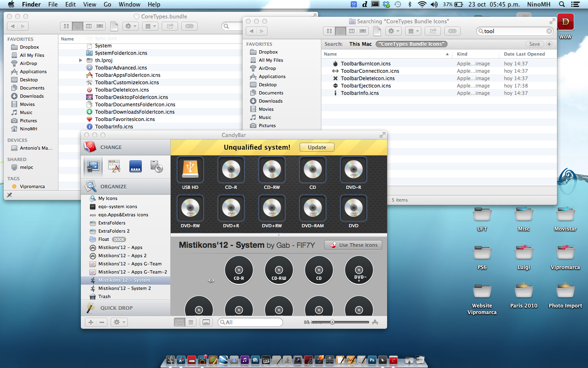Click the Update button in the yellow banner

[x=317, y=147]
